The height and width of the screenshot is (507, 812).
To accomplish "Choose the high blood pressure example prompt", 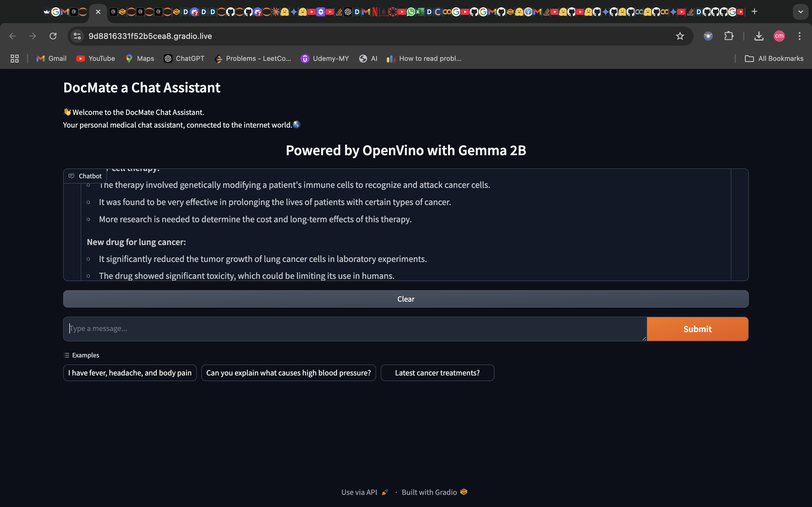I will click(288, 373).
